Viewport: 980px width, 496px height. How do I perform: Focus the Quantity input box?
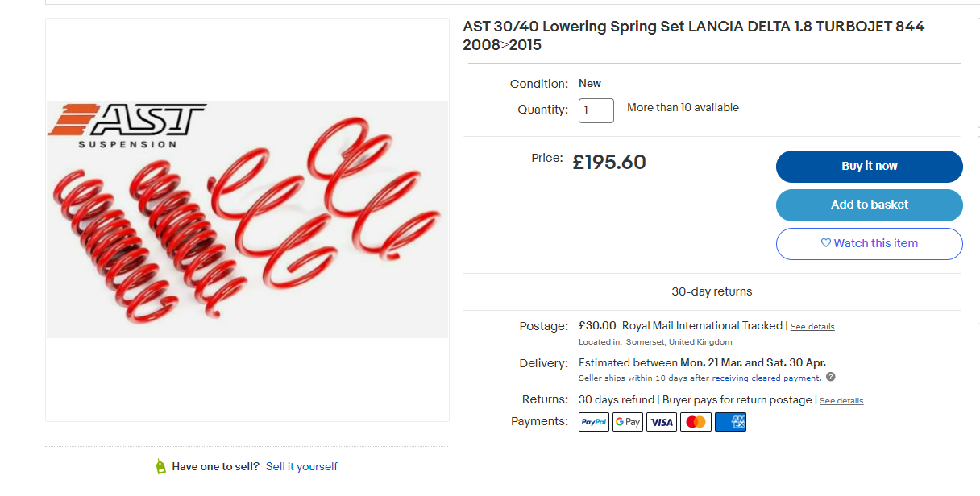[596, 110]
